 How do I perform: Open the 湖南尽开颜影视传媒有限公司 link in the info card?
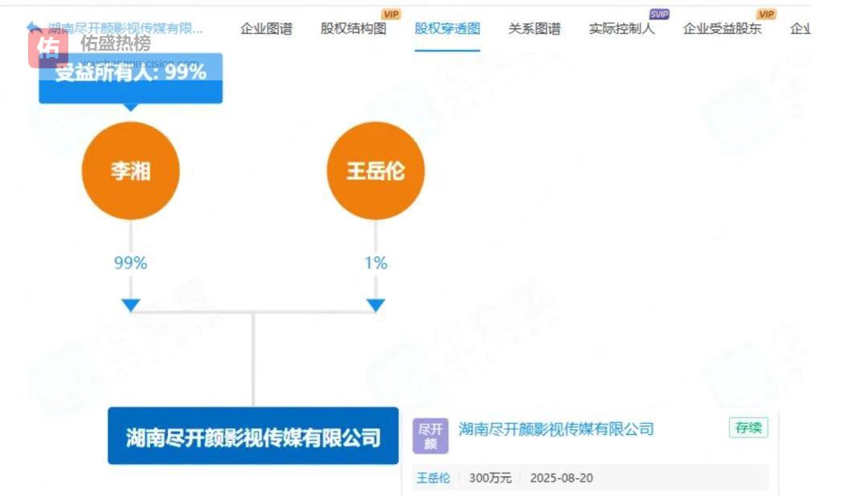point(556,428)
